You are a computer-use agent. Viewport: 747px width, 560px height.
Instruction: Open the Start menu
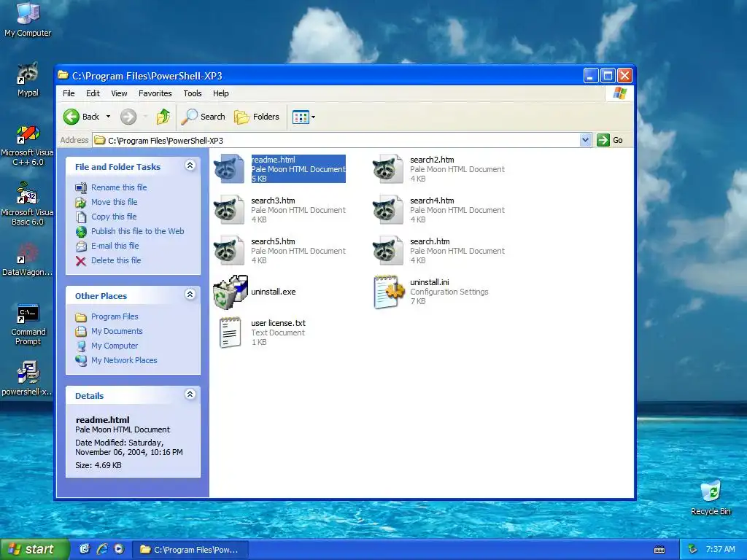[x=34, y=550]
